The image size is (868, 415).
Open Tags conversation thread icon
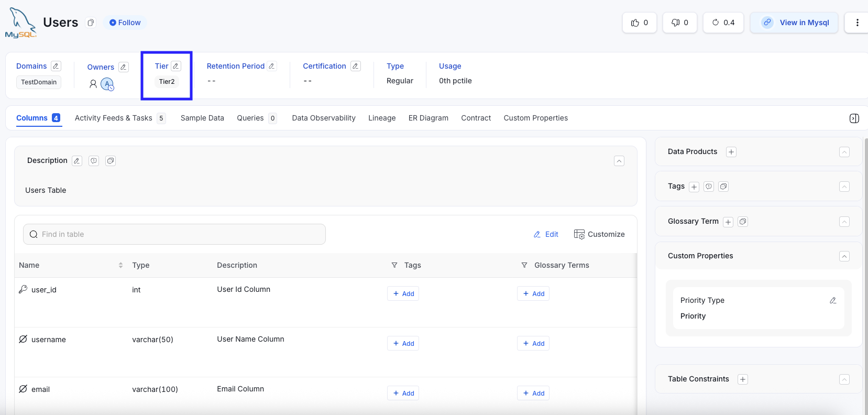tap(723, 187)
